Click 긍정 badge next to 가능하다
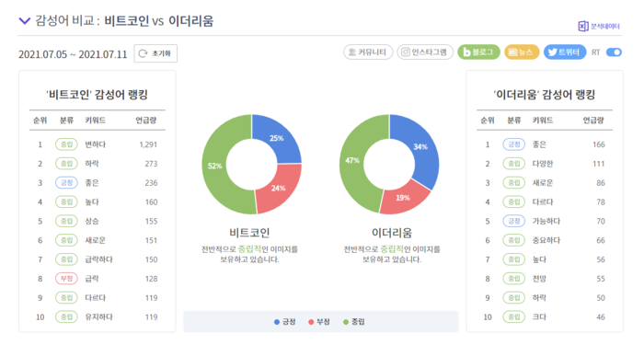This screenshot has width=644, height=345. 513,221
